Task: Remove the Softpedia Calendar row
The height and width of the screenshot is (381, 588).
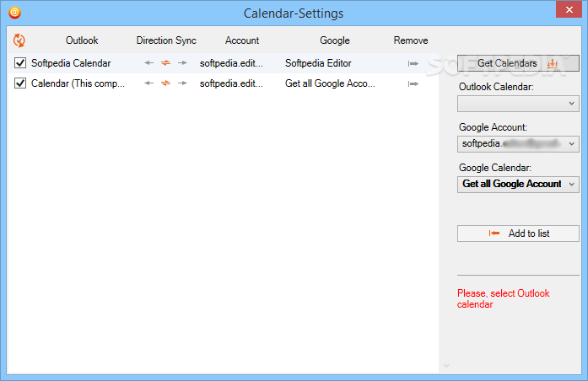Action: click(413, 64)
